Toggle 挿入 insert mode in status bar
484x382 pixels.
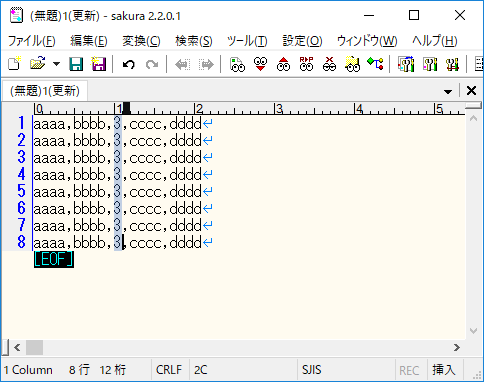444,370
